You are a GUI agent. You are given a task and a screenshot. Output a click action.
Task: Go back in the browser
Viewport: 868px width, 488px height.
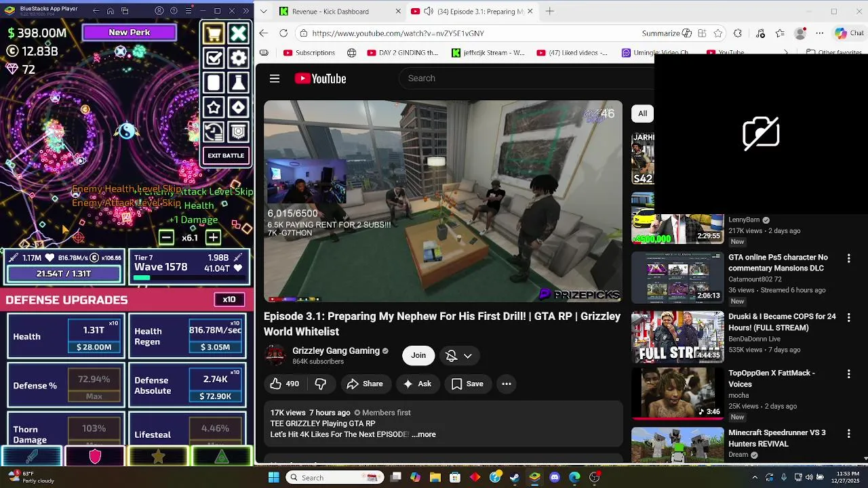coord(264,33)
